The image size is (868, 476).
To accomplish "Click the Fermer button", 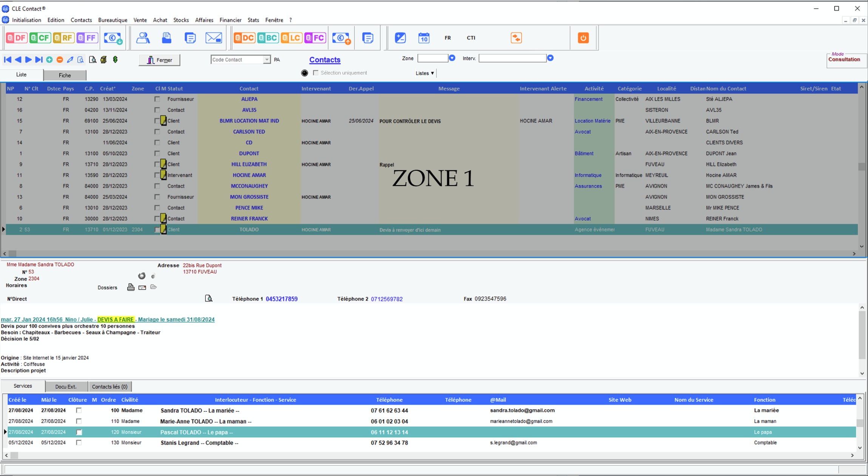I will point(159,60).
